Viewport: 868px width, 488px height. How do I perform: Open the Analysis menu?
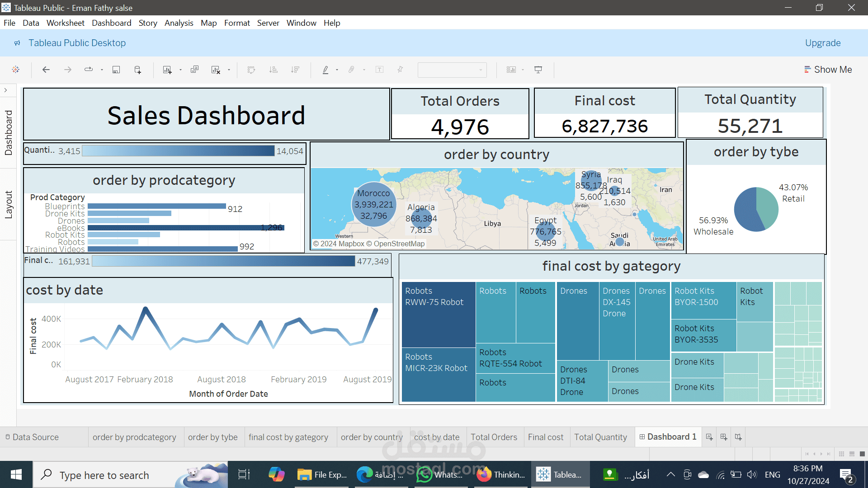click(x=179, y=23)
